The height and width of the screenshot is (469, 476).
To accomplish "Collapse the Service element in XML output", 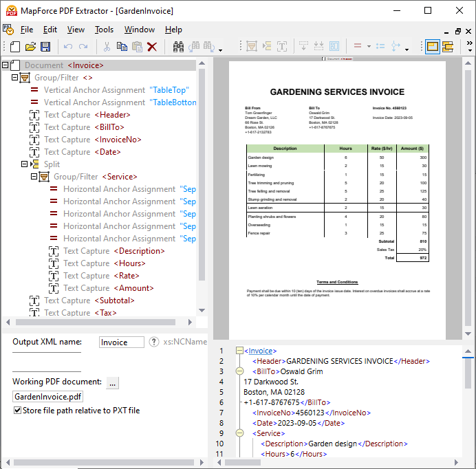I will (239, 433).
